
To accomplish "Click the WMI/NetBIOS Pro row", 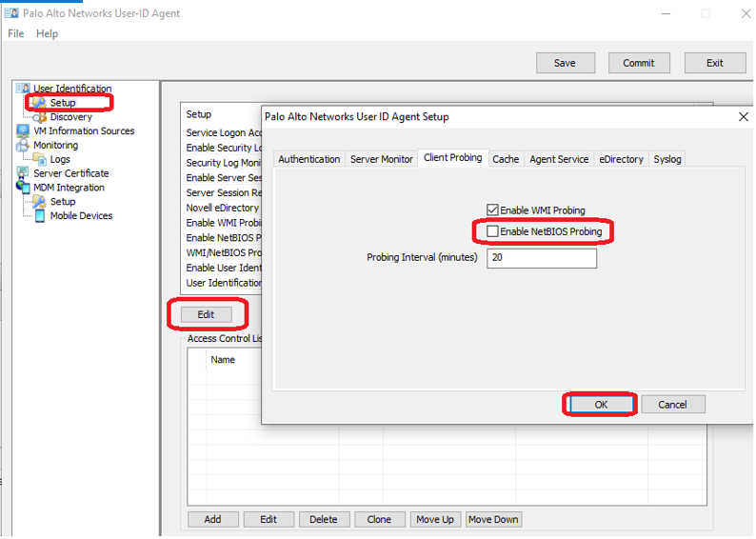I will click(x=223, y=252).
